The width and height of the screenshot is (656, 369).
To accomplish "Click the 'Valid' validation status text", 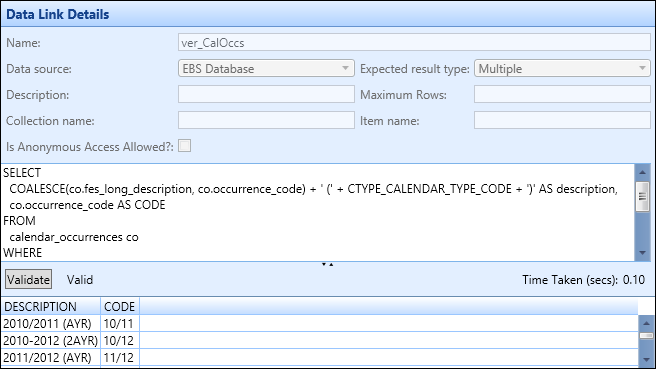I will pos(80,279).
